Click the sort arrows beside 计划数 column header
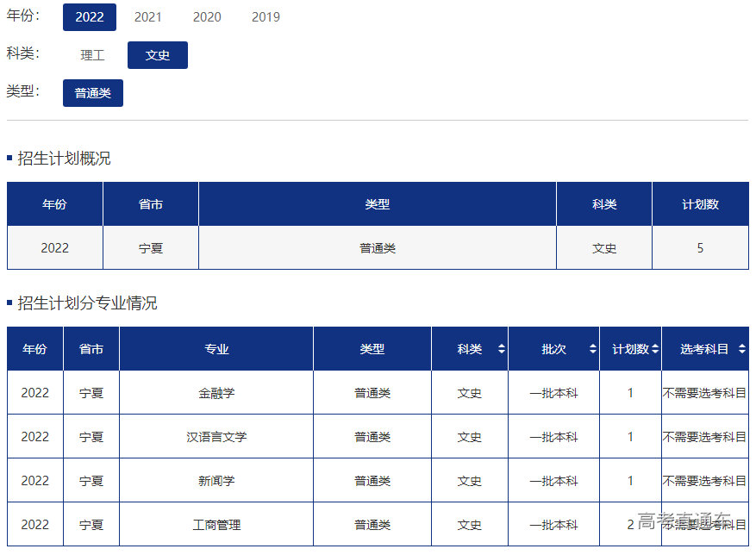Image resolution: width=756 pixels, height=555 pixels. click(x=655, y=349)
